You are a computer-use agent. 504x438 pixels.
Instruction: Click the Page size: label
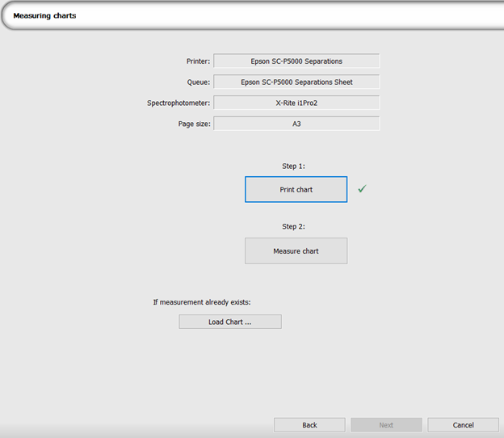194,124
